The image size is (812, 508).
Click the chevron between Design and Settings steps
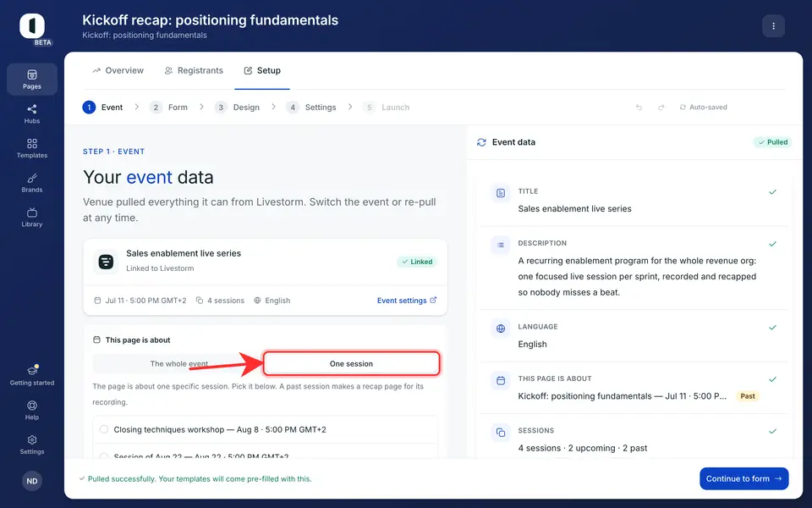tap(273, 107)
